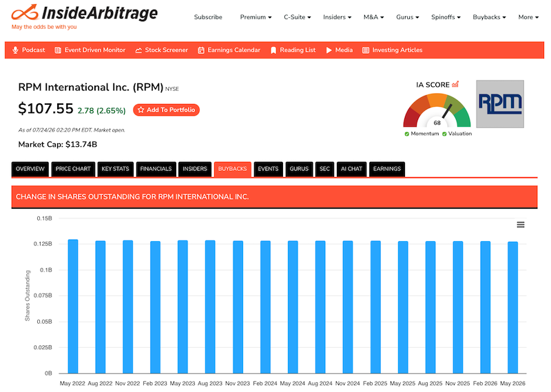
Task: Click the Subscribe link
Action: tap(208, 17)
